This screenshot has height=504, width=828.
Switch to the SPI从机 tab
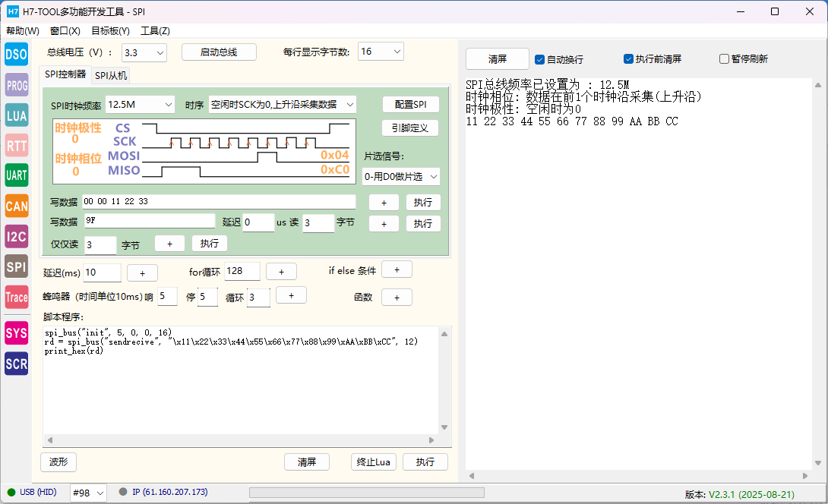coord(111,75)
